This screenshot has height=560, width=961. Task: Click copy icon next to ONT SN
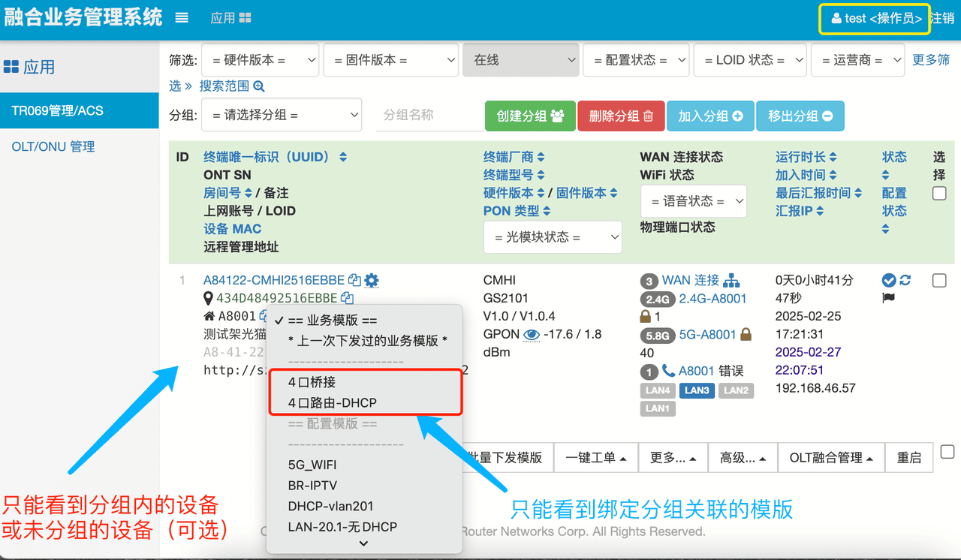click(x=347, y=298)
